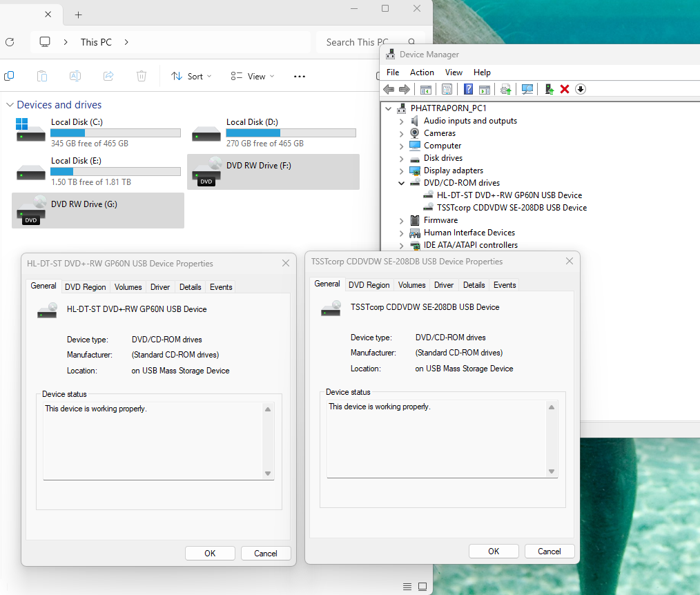Screen dimensions: 700x595
Task: Toggle action pane icon in Device Manager
Action: coord(485,89)
